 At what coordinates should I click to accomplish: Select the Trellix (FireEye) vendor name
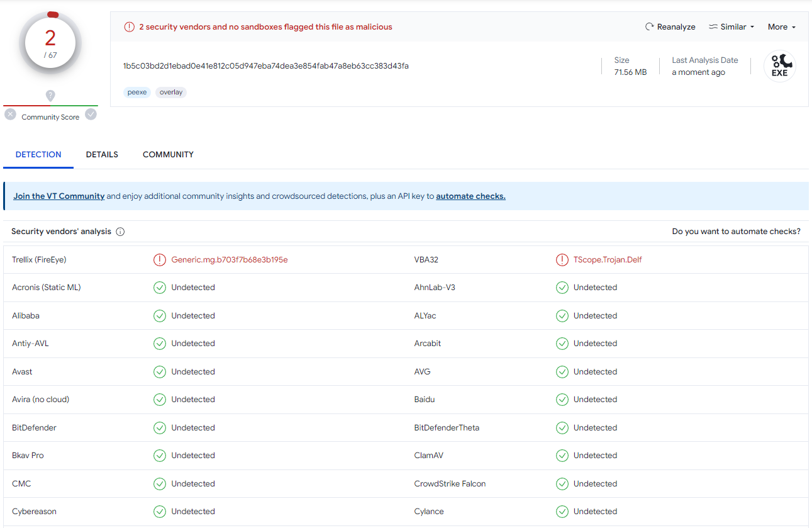[39, 260]
